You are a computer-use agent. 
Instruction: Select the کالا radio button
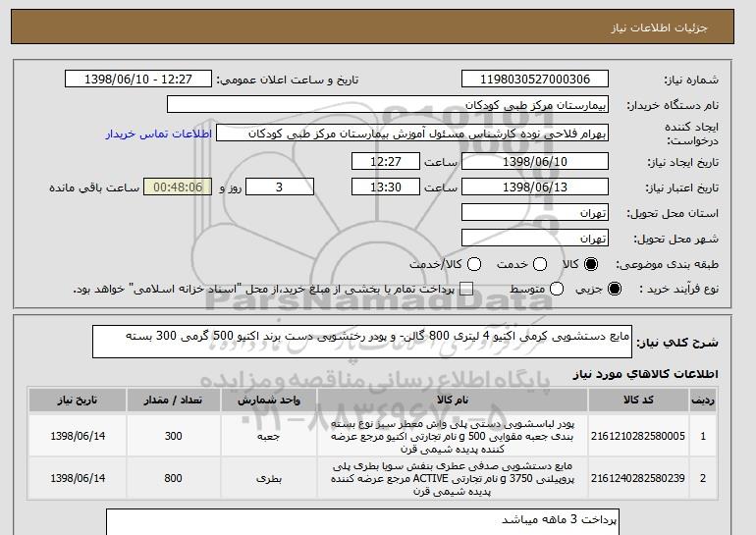point(591,264)
